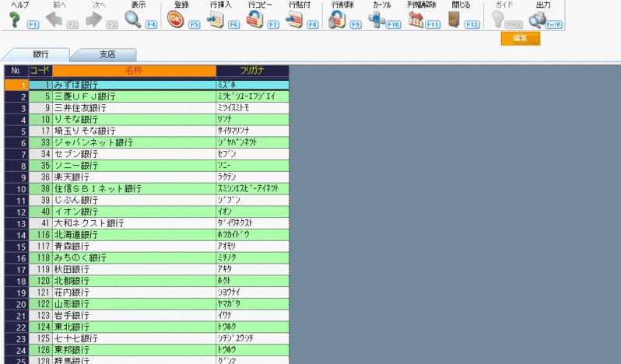This screenshot has width=621, height=364.
Task: Click the F5 key badge
Action: coord(194,25)
